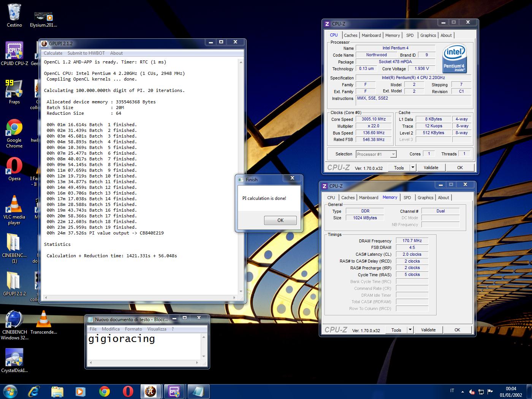Image resolution: width=532 pixels, height=399 pixels.
Task: Show hidden tray icons arrow
Action: [462, 391]
